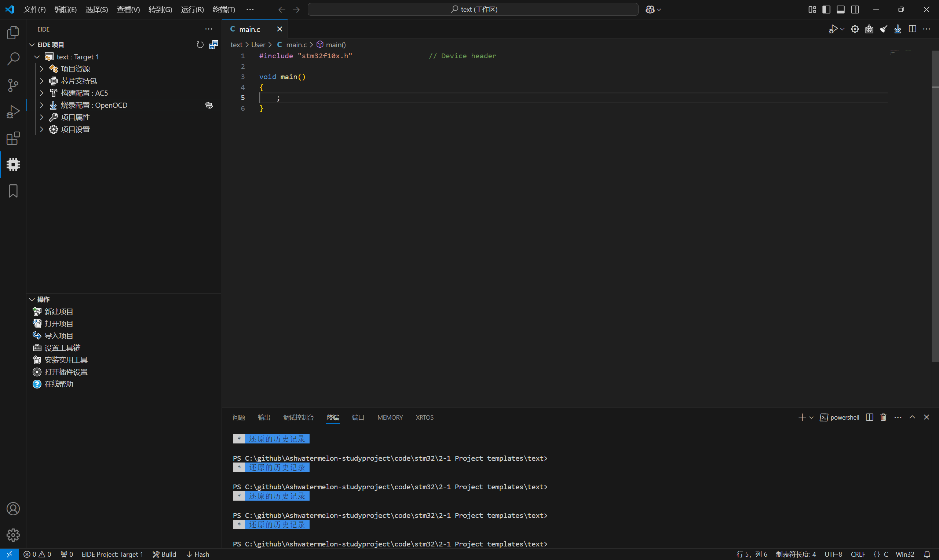Toggle the primary sidebar layout button
The height and width of the screenshot is (560, 939).
tap(826, 10)
